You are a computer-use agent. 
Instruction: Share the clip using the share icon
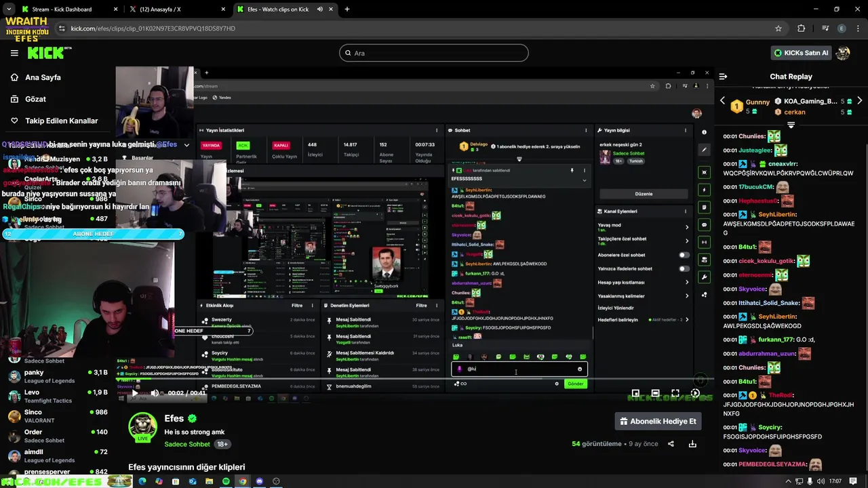point(671,444)
